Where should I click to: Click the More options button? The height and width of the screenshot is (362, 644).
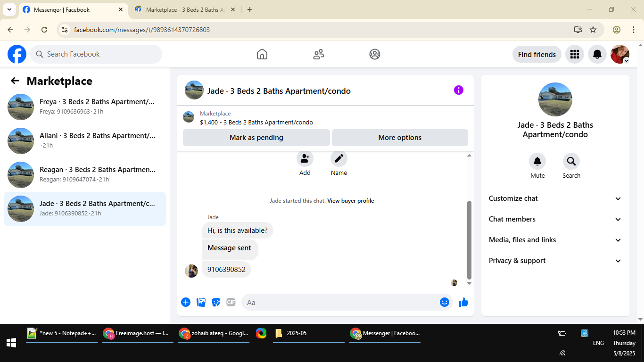point(400,138)
